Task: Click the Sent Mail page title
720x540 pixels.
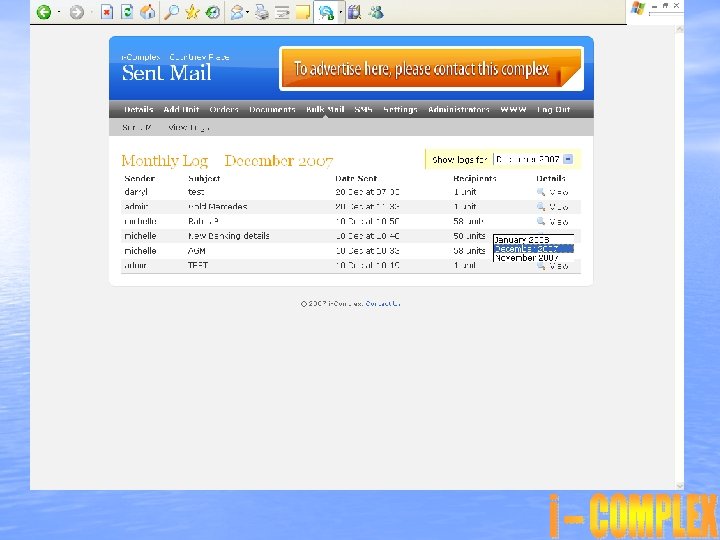Action: point(167,73)
